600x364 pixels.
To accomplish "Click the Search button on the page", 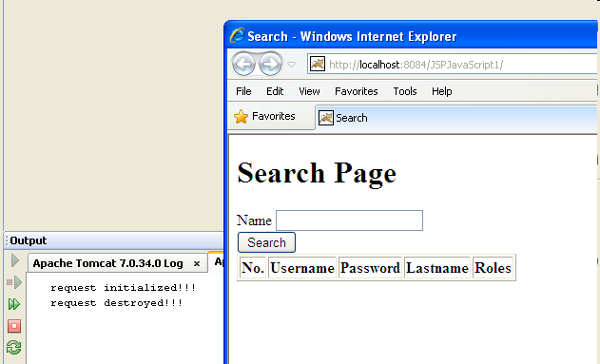I will [266, 242].
